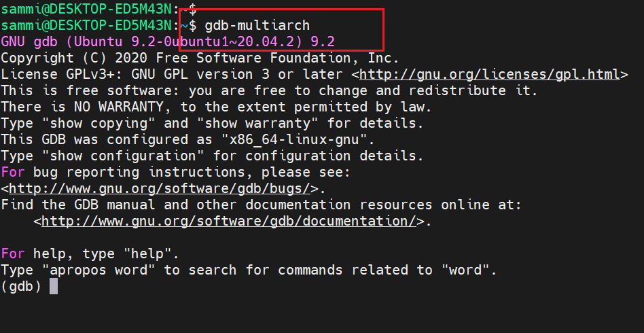Click the 'Type "show configuration"' line
Viewport: 644px width, 333px height.
coord(213,156)
